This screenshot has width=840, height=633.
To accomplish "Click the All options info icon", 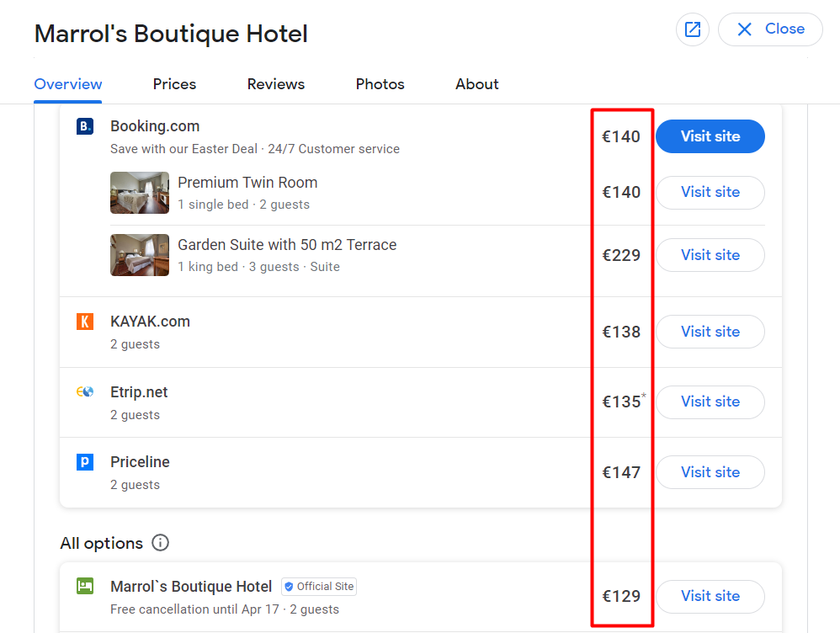I will 160,543.
